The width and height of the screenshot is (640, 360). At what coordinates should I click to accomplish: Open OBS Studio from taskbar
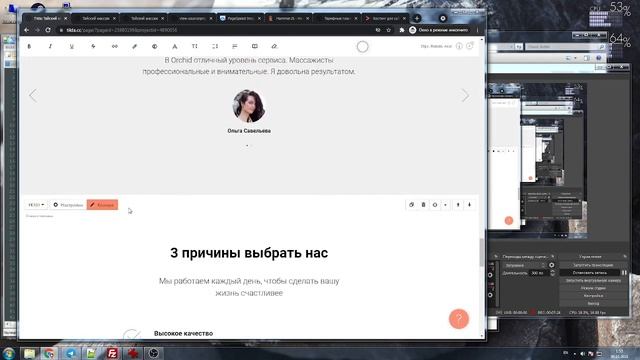click(x=153, y=353)
